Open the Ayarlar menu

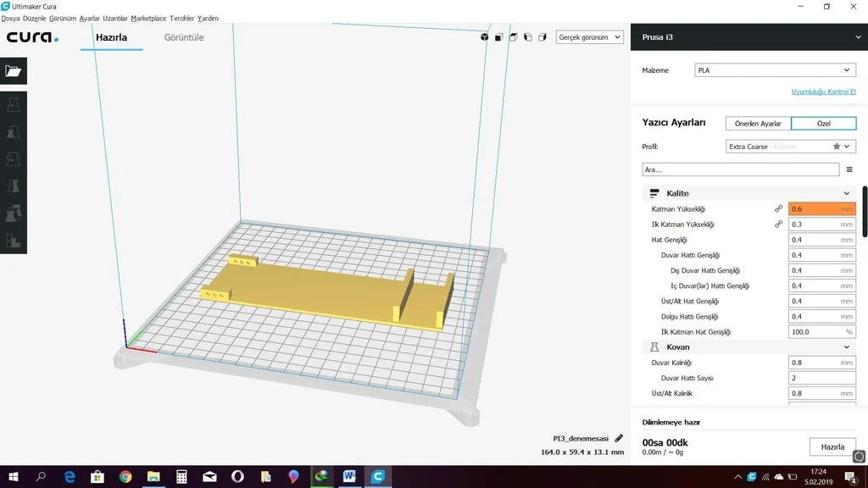click(x=89, y=19)
